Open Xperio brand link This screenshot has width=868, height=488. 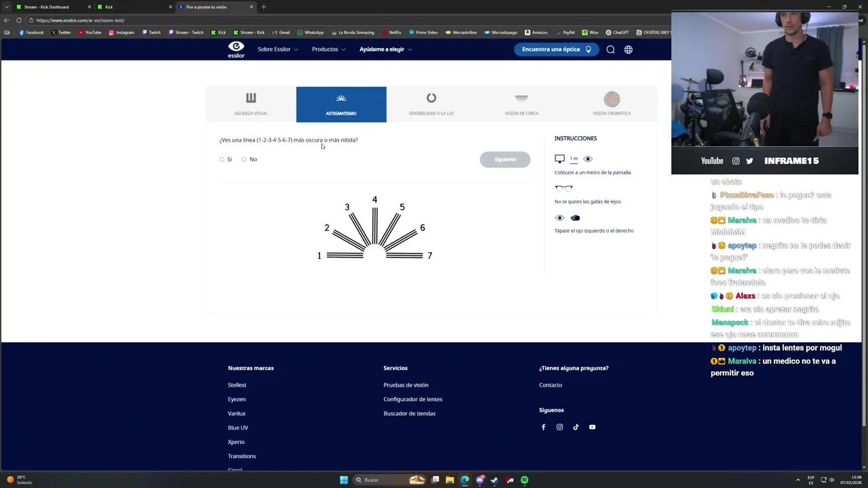pos(236,442)
